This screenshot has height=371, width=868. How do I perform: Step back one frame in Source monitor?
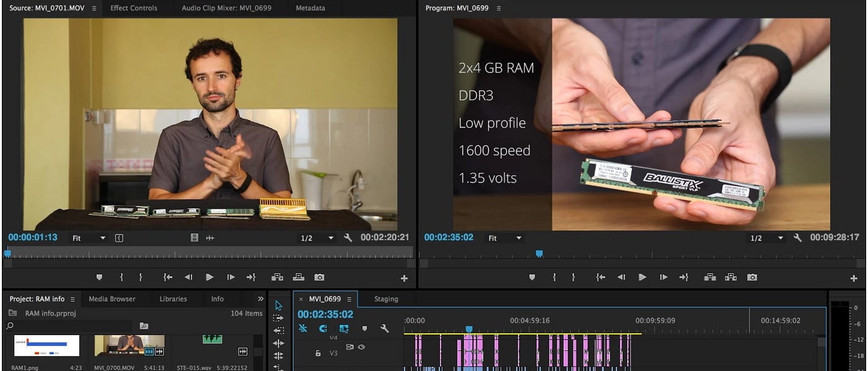pyautogui.click(x=188, y=277)
